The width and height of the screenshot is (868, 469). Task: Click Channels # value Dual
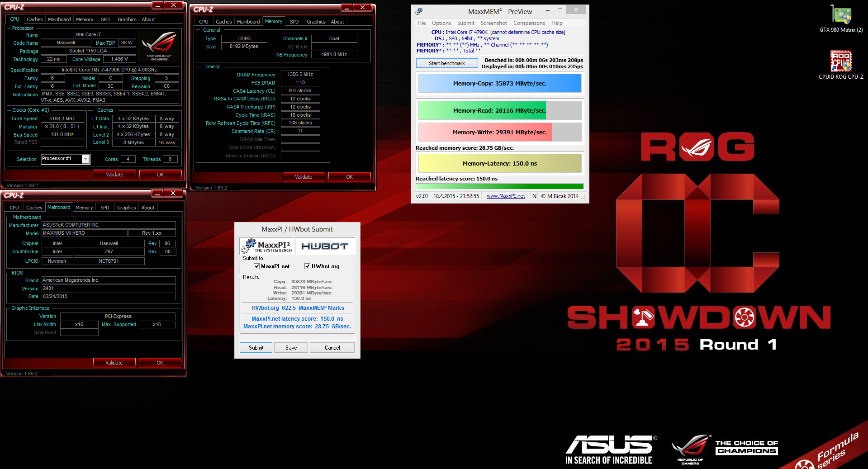[334, 38]
